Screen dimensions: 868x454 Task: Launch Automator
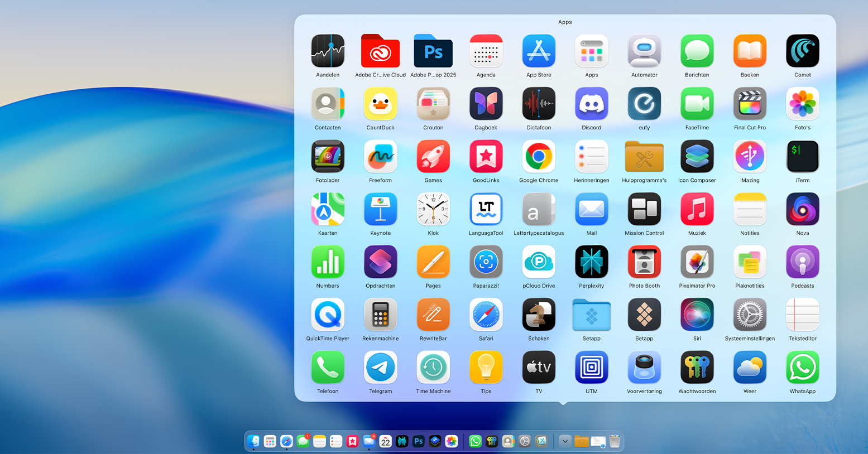click(644, 51)
